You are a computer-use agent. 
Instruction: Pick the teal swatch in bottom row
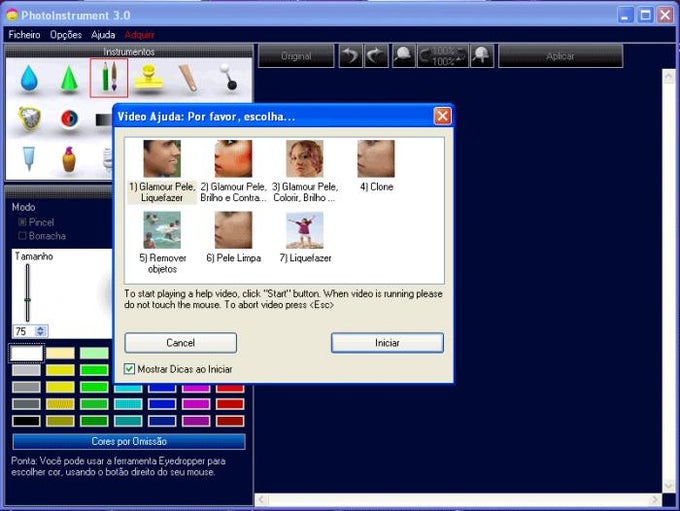pos(128,421)
